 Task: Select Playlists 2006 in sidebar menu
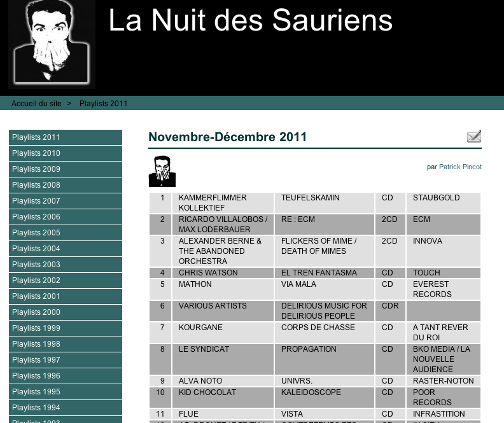[x=66, y=217]
